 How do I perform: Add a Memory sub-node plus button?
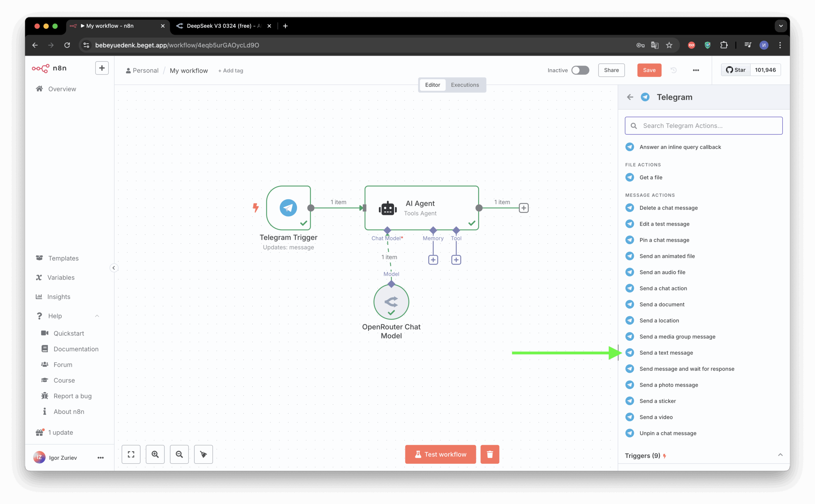pyautogui.click(x=433, y=260)
